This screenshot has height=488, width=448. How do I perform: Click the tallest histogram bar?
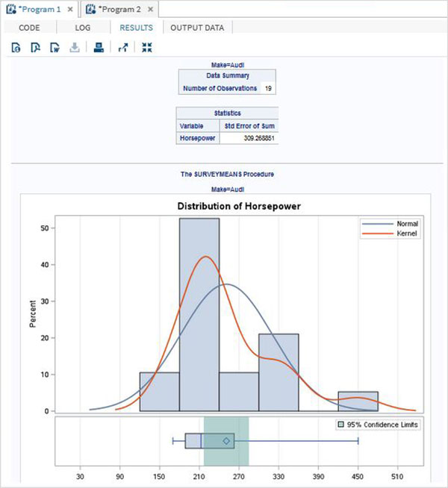point(199,314)
